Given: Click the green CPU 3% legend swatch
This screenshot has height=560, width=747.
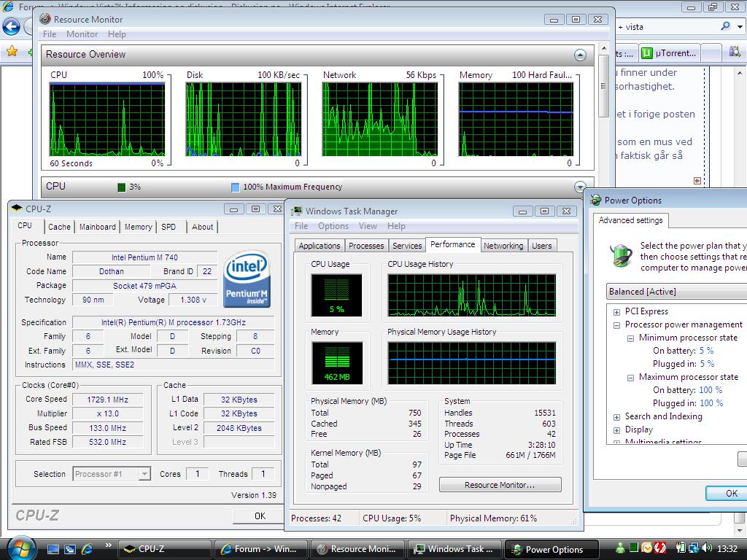Looking at the screenshot, I should point(122,187).
